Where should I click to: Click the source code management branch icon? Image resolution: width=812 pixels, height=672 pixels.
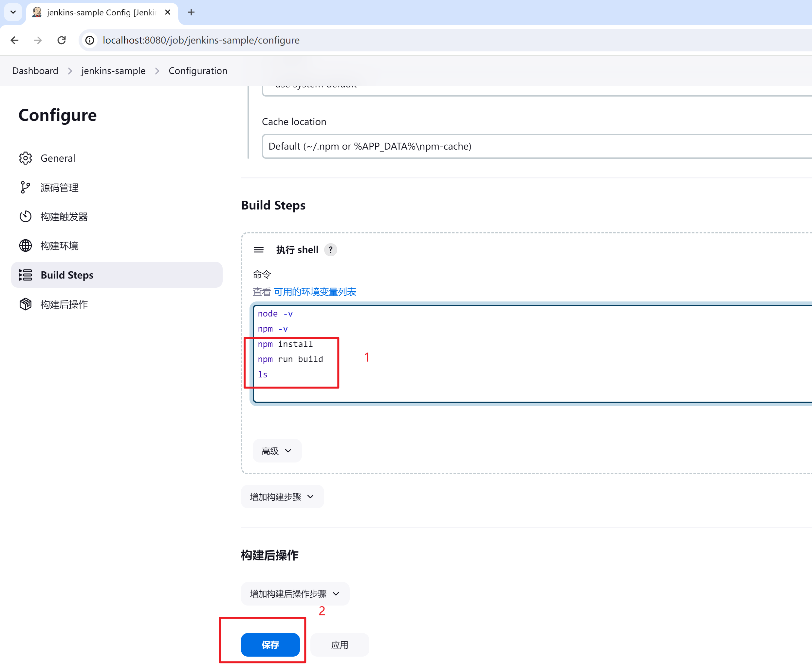26,188
